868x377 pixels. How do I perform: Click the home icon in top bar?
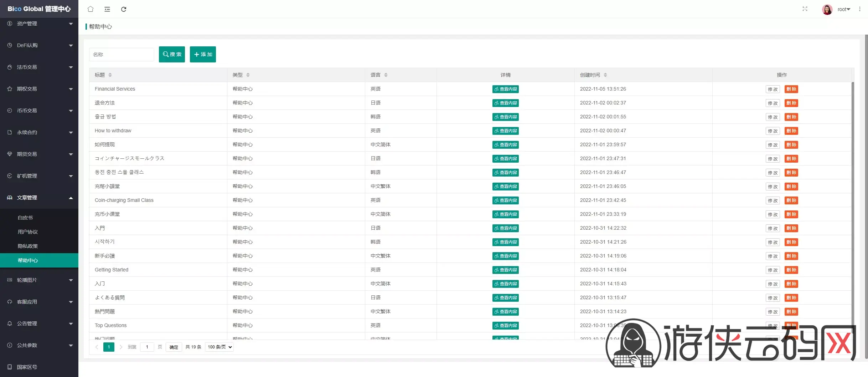(91, 9)
